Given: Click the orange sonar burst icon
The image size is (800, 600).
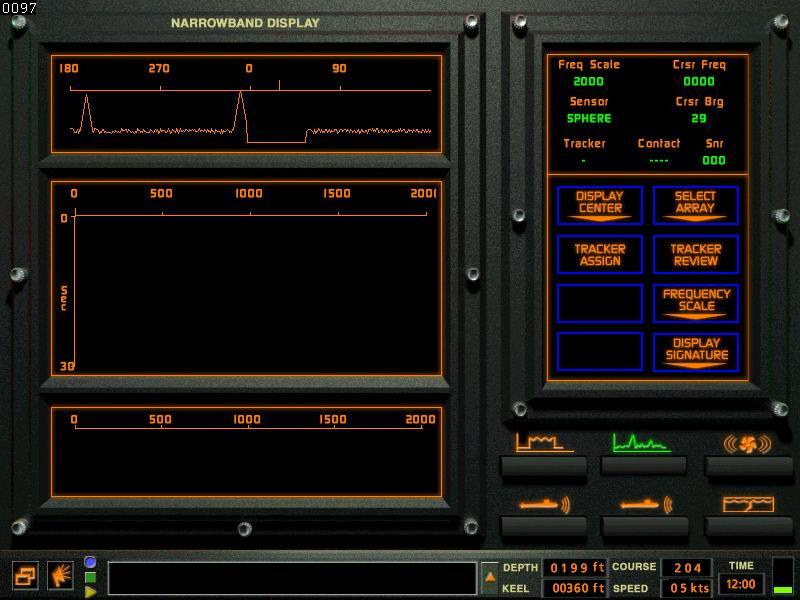Looking at the screenshot, I should 60,576.
